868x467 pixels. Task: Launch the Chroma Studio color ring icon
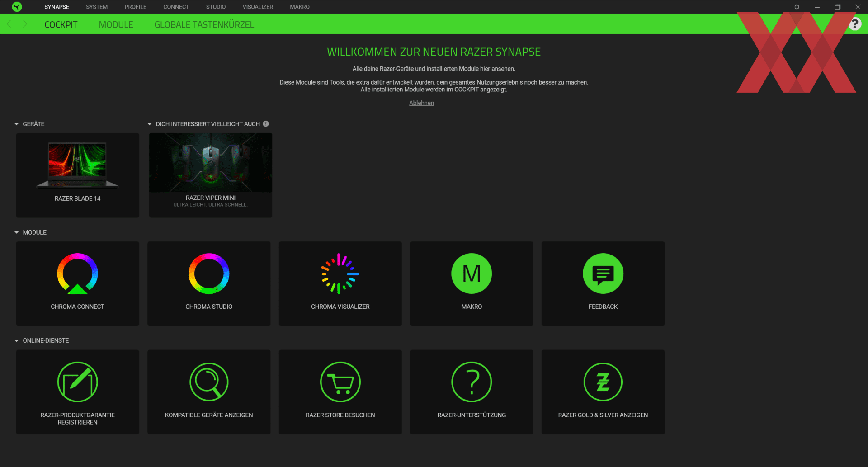pos(209,274)
